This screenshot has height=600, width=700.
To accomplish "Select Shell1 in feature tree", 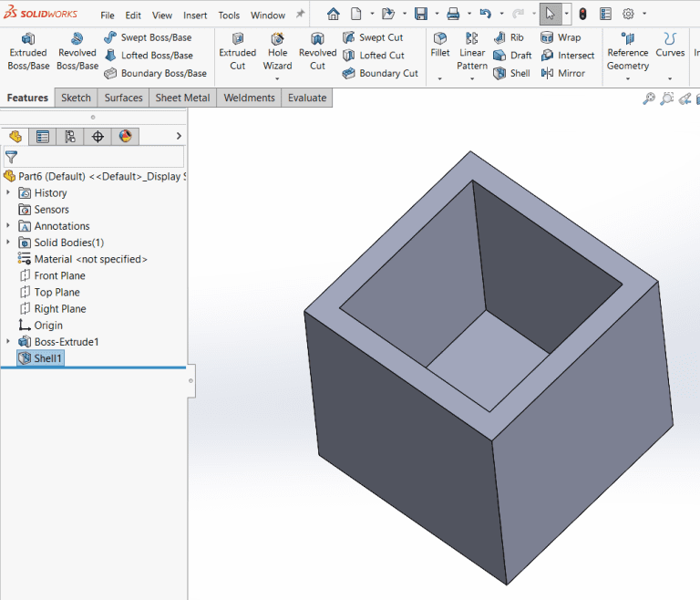I will [41, 358].
